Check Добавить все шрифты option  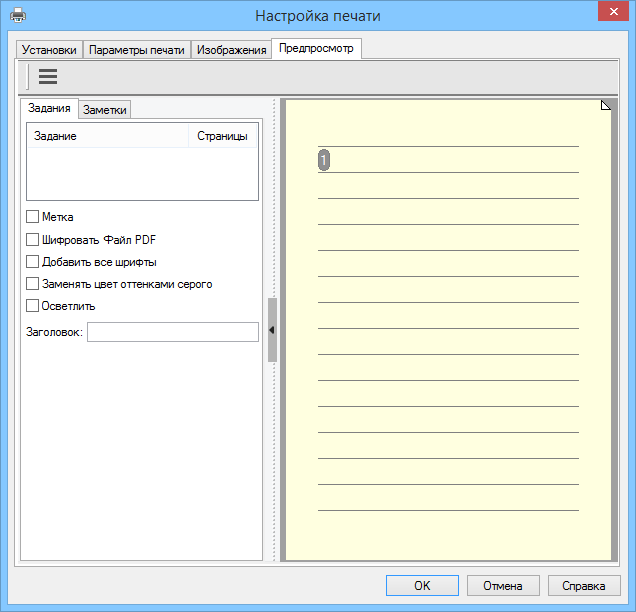[32, 262]
